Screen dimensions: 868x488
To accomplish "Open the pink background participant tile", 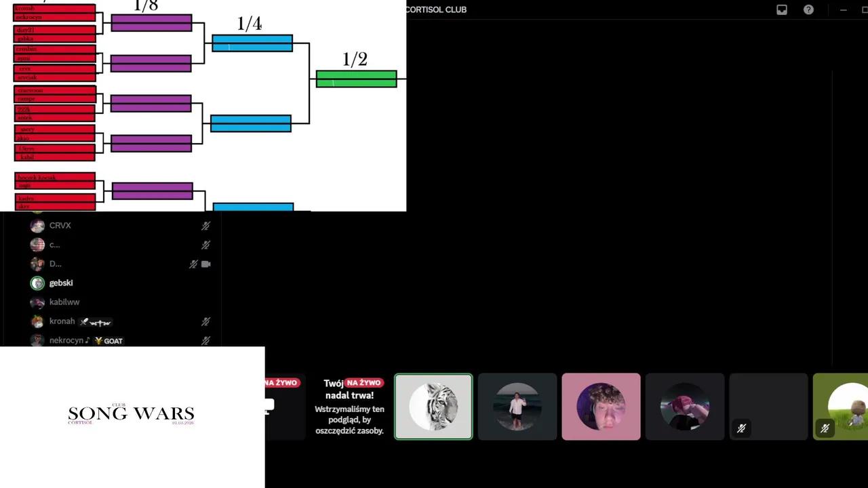I will [601, 407].
